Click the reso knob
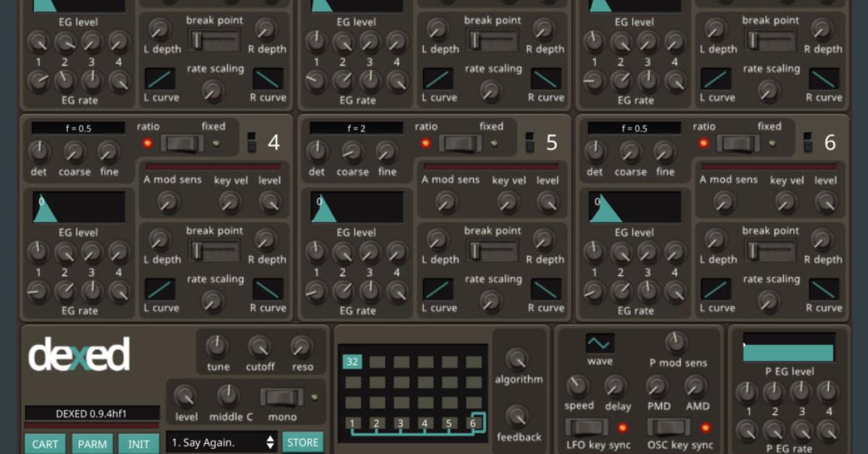Viewport: 868px width, 454px height. 302,348
